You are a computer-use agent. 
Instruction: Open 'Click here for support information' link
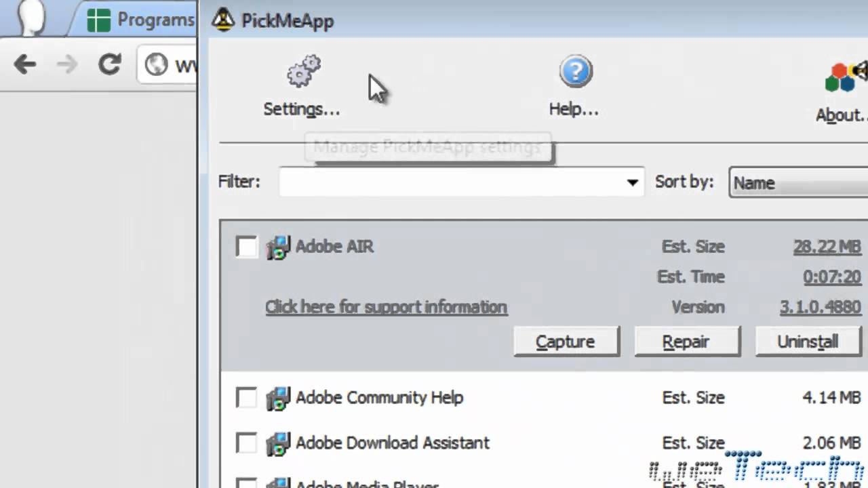coord(386,307)
